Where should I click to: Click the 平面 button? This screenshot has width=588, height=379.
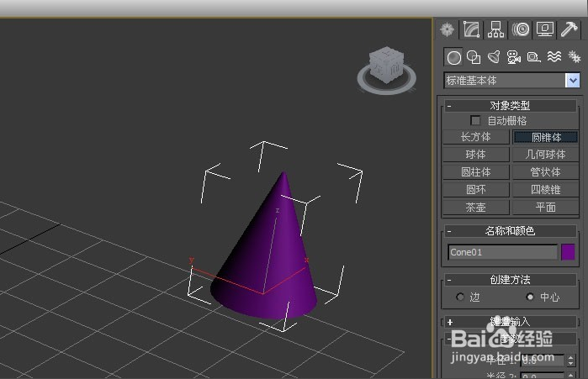pos(546,207)
